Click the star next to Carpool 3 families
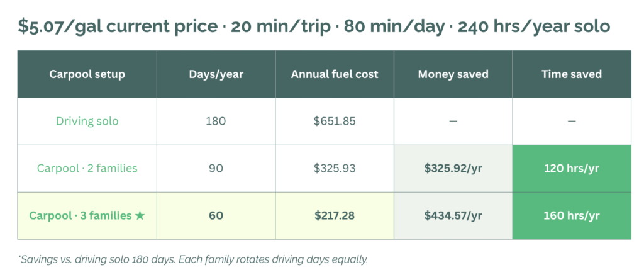 (x=140, y=216)
